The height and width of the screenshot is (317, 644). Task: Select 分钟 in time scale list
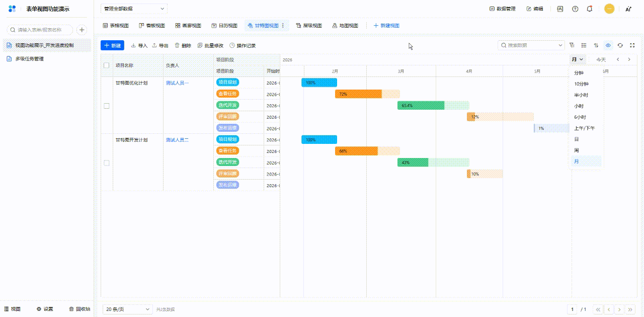pyautogui.click(x=586, y=73)
